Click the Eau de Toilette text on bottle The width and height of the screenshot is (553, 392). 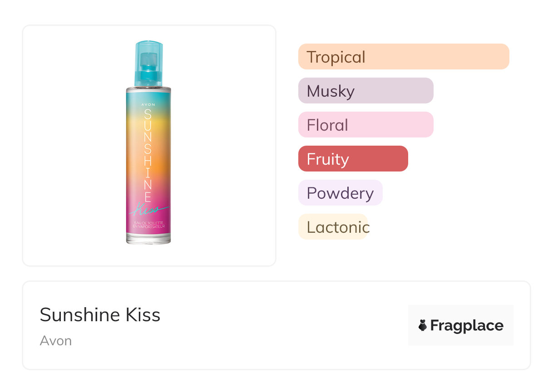[x=148, y=224]
